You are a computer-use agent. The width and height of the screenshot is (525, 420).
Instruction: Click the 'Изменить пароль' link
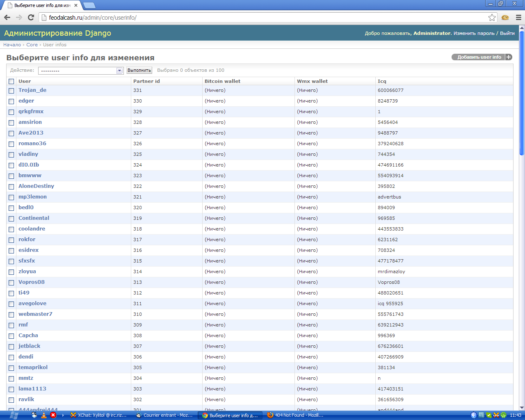pyautogui.click(x=474, y=33)
